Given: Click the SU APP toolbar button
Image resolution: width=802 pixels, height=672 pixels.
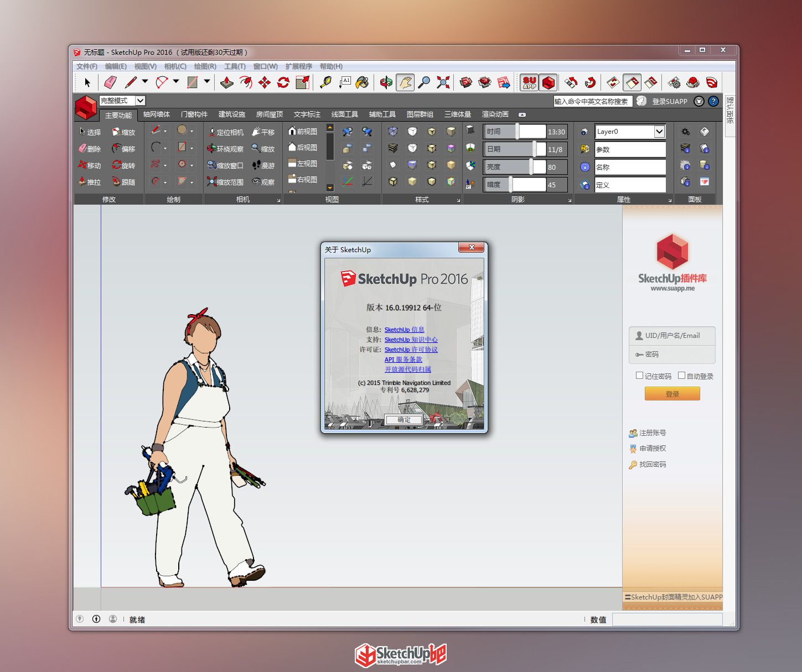Looking at the screenshot, I should click(x=530, y=82).
